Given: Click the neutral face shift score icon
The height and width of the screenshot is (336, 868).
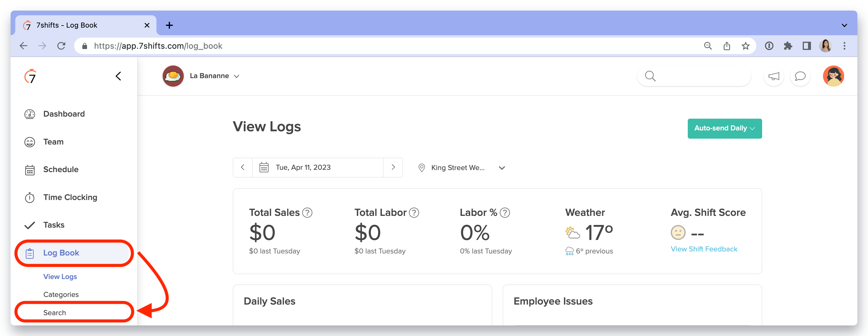Looking at the screenshot, I should coord(678,233).
